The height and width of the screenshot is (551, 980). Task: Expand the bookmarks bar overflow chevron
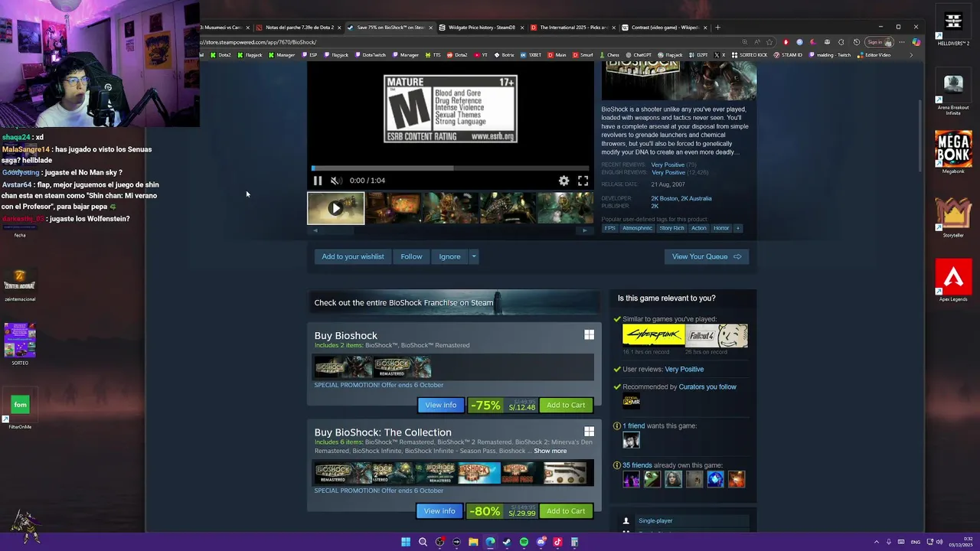910,55
